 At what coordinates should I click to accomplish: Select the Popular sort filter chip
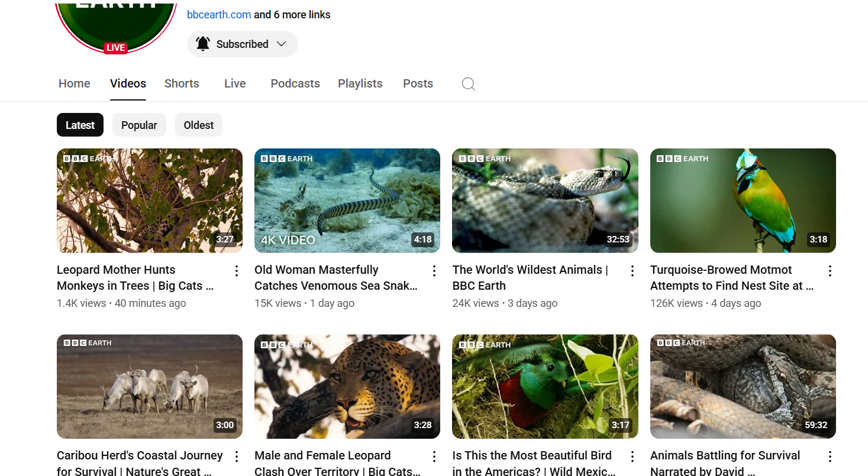(x=139, y=125)
